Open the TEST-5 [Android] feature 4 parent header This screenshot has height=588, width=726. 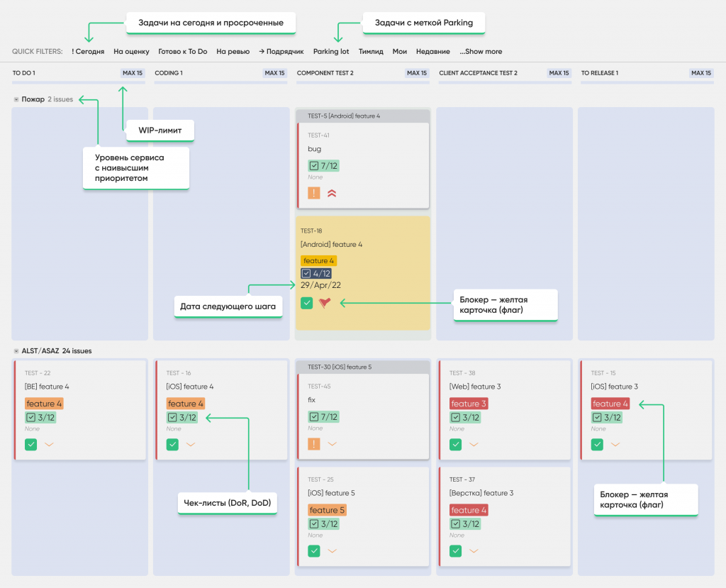coord(344,116)
